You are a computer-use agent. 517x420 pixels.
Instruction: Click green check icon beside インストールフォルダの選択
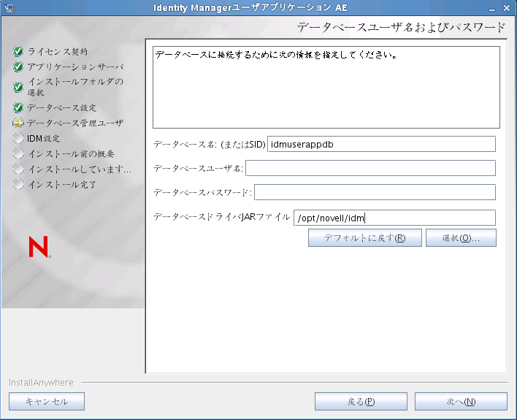pos(18,87)
